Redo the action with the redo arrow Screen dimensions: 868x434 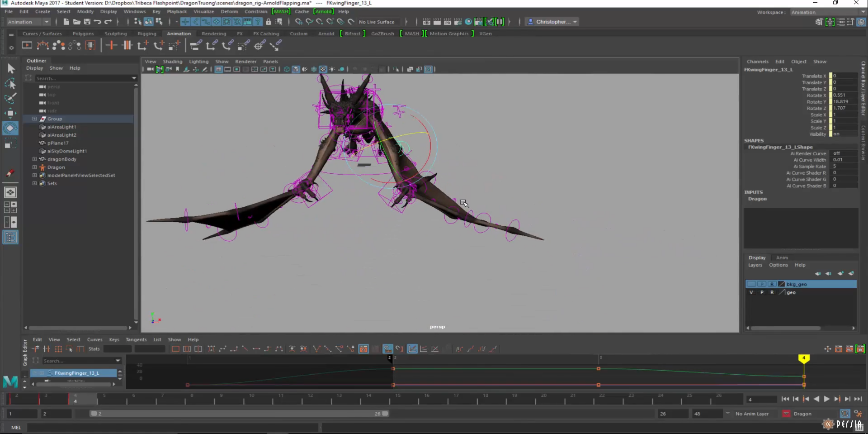[108, 22]
